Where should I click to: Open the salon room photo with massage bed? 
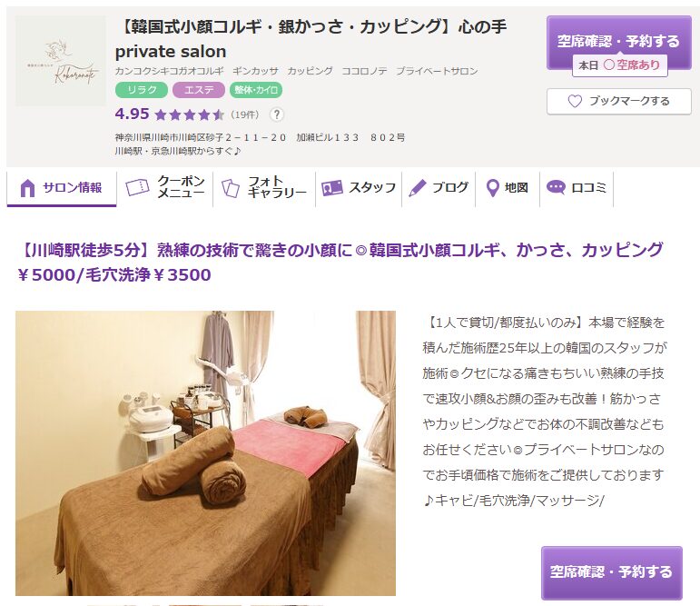tap(205, 453)
